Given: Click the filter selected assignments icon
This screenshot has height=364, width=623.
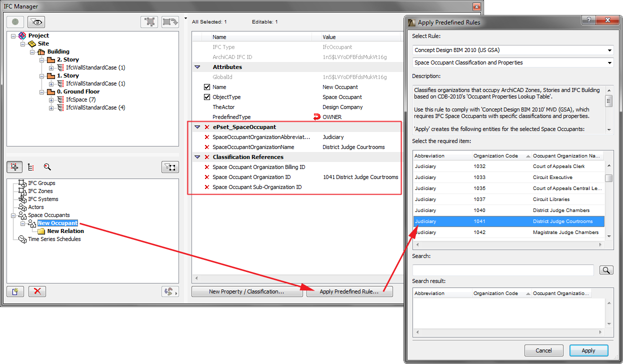Looking at the screenshot, I should pos(170,167).
